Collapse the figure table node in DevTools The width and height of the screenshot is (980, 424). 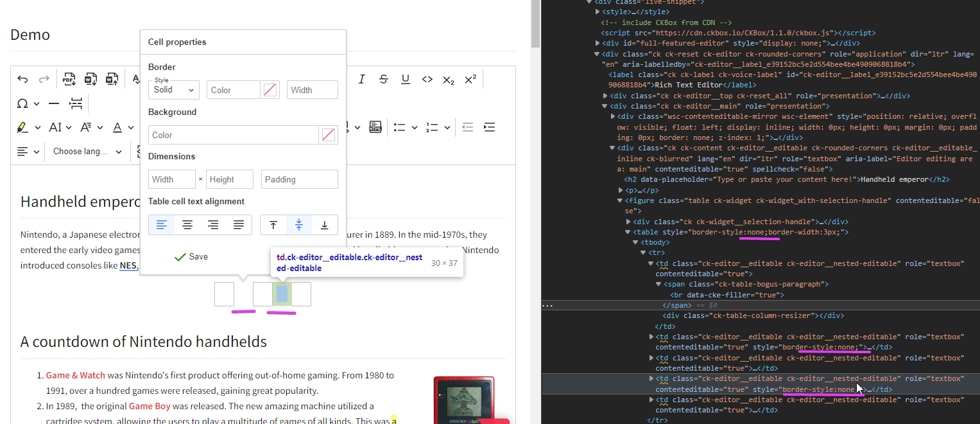point(621,200)
